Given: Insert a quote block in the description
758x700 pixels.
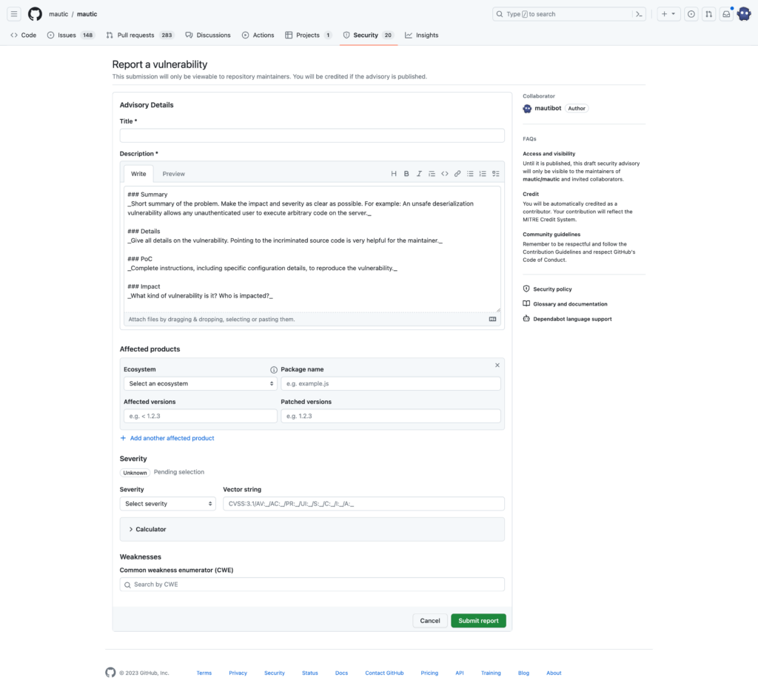Looking at the screenshot, I should tap(432, 173).
